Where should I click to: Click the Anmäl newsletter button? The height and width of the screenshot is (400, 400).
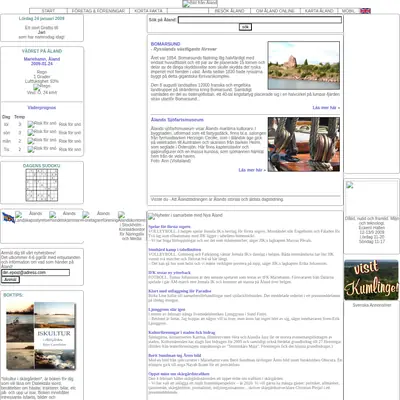click(x=10, y=280)
